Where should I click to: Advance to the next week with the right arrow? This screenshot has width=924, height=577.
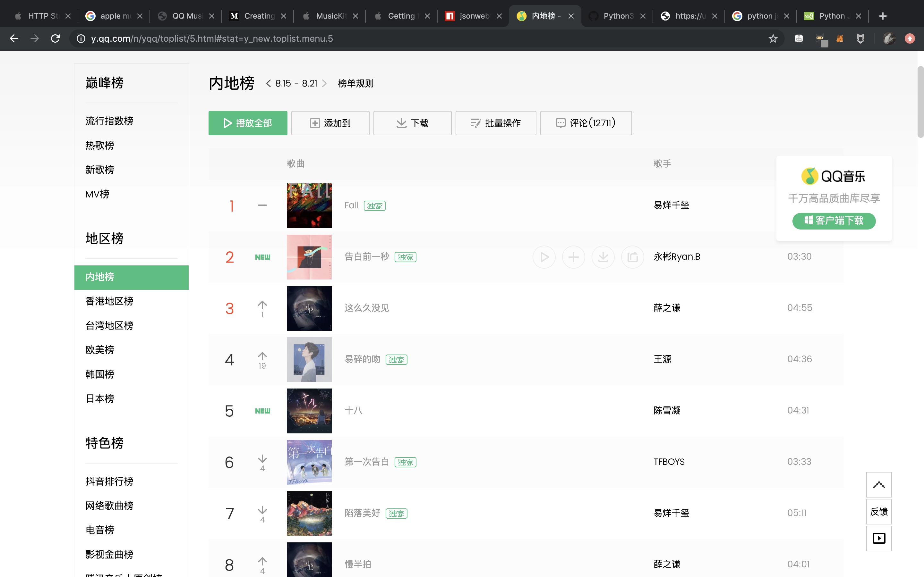(324, 83)
